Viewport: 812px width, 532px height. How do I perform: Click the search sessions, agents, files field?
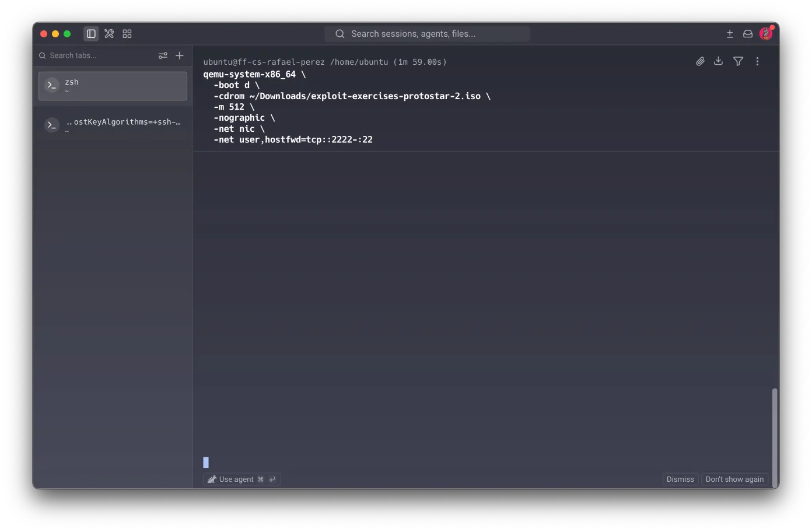(x=427, y=34)
